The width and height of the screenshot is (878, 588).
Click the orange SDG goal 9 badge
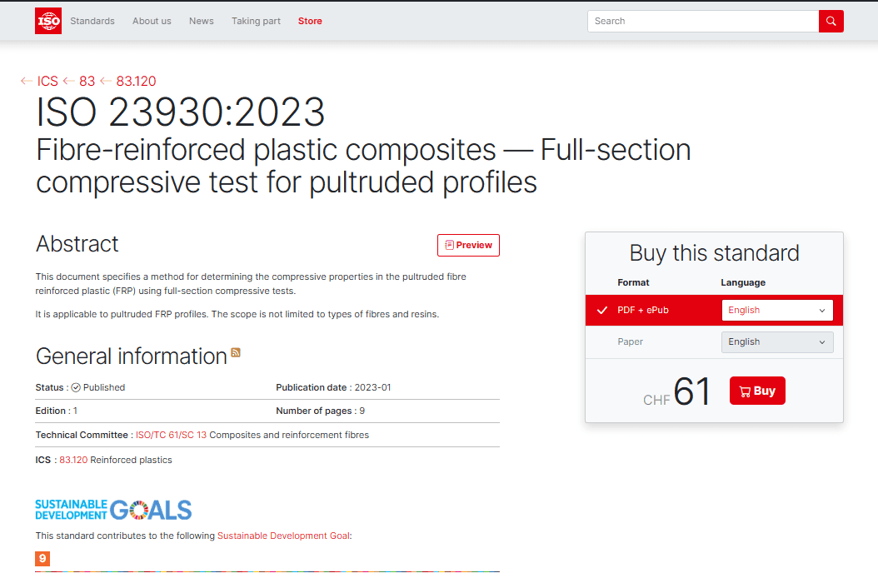point(42,559)
